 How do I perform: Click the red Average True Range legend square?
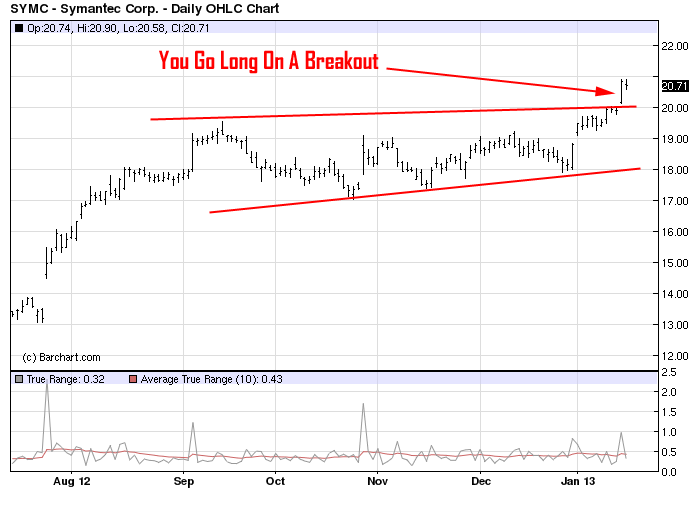point(133,379)
